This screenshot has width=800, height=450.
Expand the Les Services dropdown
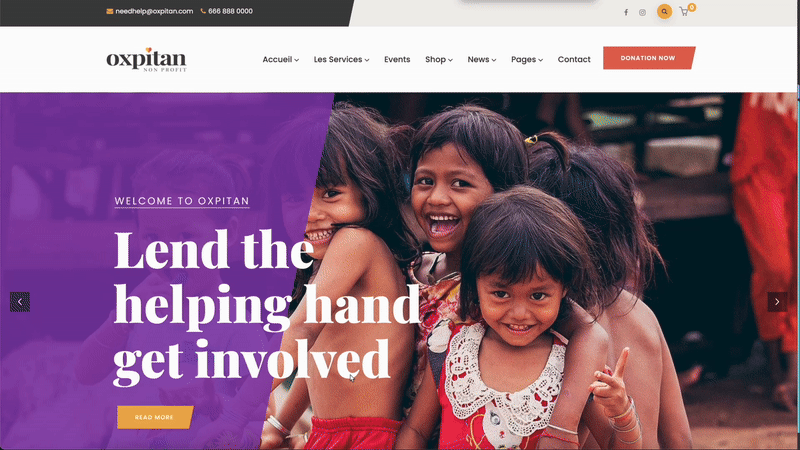[341, 59]
